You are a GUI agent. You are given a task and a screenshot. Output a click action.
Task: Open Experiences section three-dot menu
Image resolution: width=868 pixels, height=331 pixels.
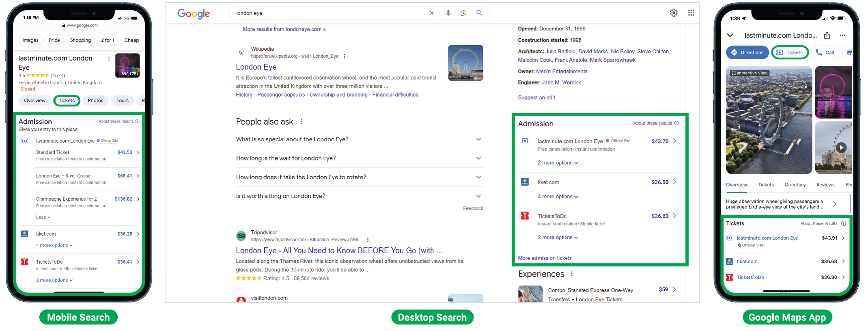point(572,274)
